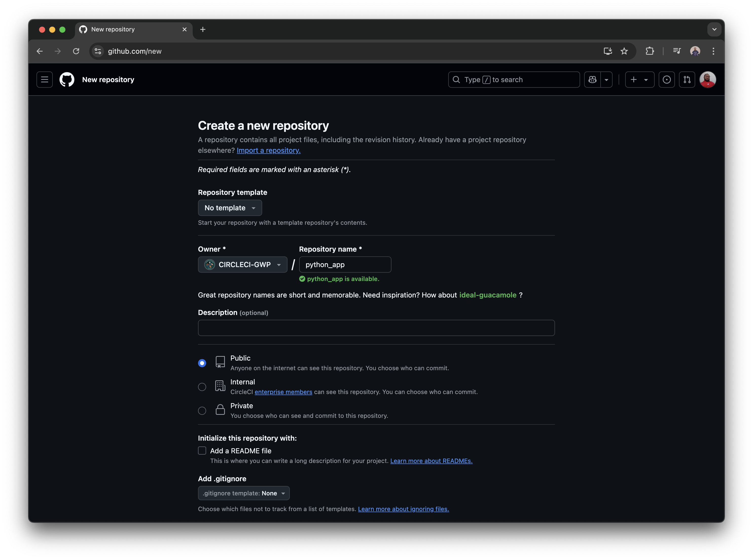Open the Issues icon in the header
753x560 pixels.
point(667,79)
